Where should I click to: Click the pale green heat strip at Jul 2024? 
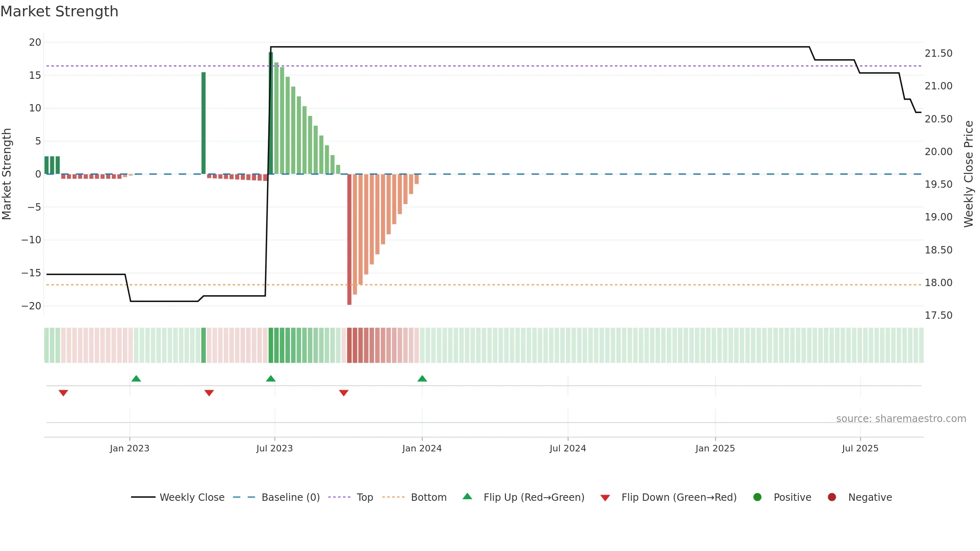coord(568,345)
